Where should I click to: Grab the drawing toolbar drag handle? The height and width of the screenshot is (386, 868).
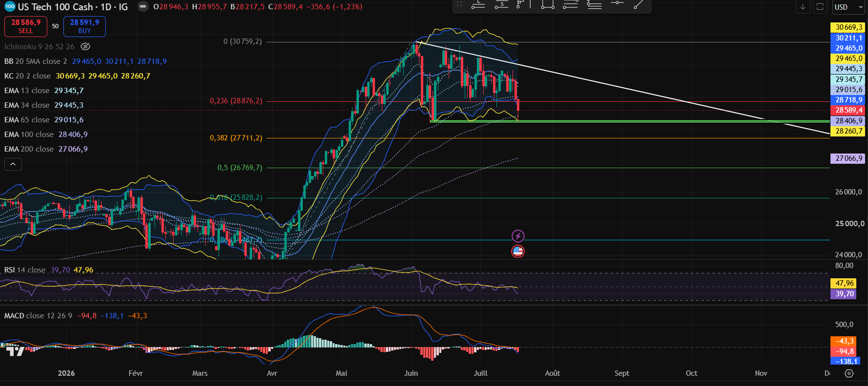click(x=459, y=4)
